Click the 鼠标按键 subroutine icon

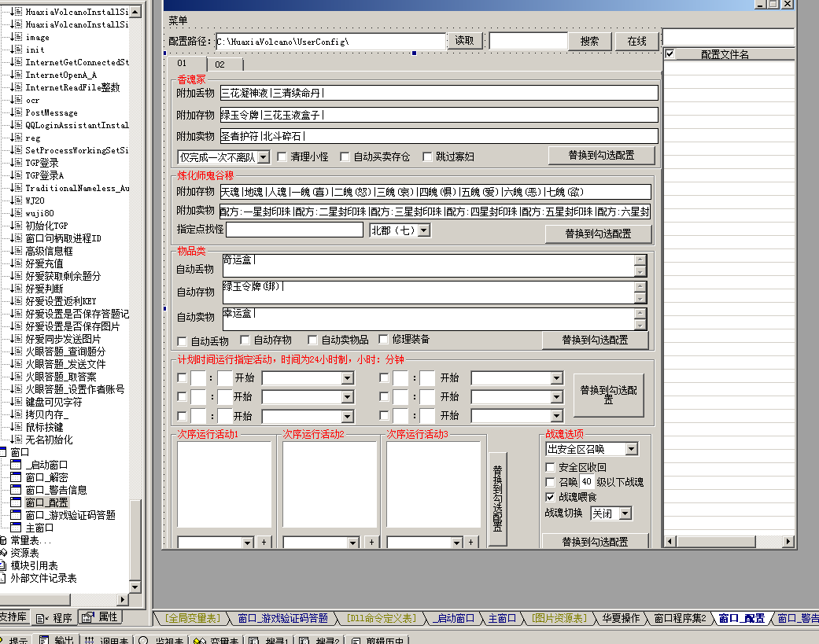(x=17, y=426)
